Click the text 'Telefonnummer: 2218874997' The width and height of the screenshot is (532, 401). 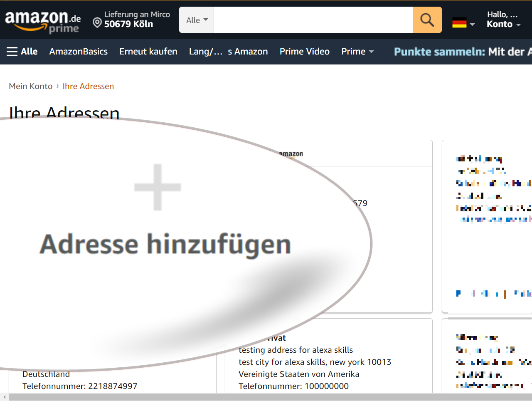[80, 386]
